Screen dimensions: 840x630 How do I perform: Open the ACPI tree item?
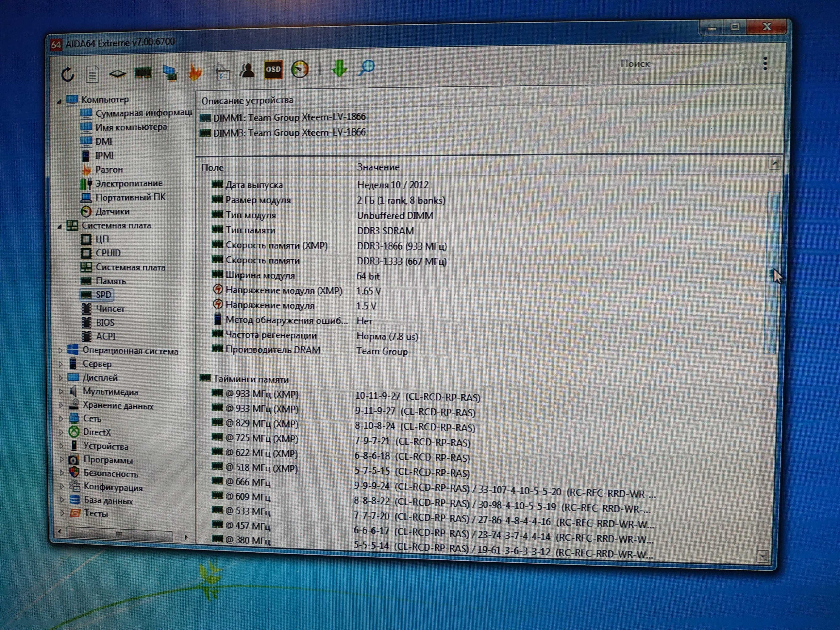[99, 336]
